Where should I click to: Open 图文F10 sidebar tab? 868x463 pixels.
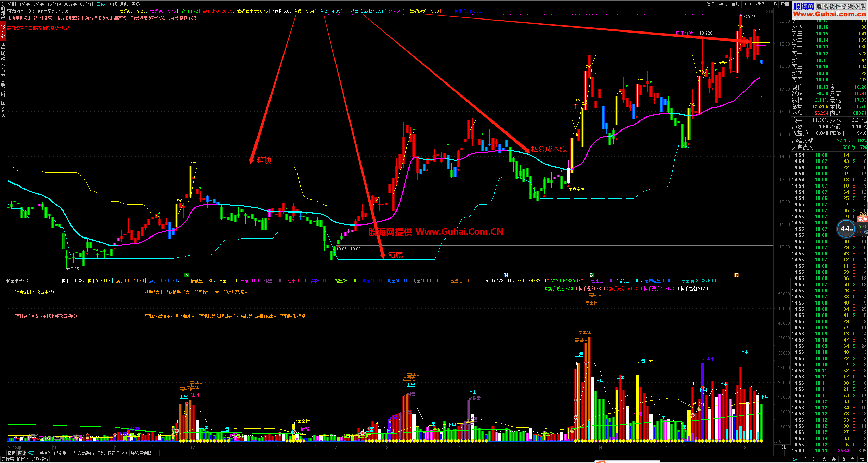point(3,108)
